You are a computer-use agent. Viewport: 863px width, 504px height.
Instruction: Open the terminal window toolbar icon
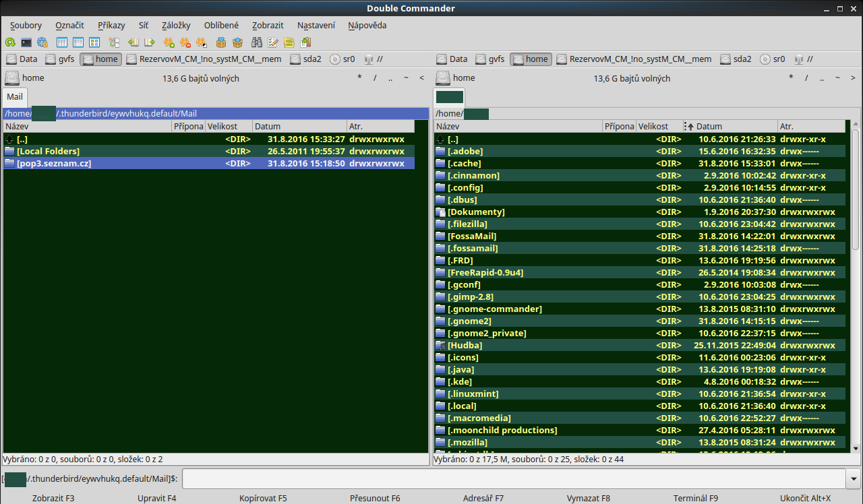(26, 42)
